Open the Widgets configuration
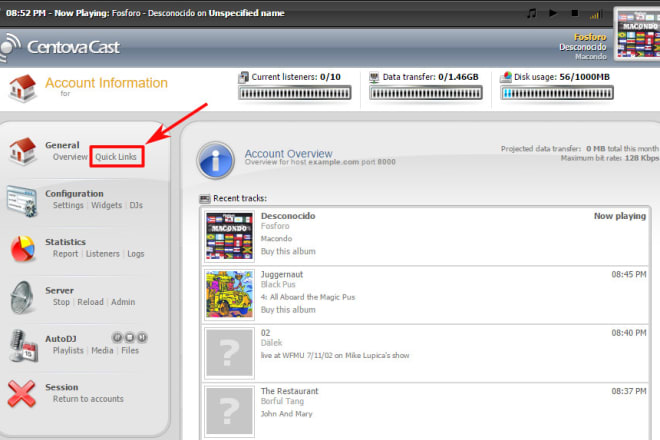Image resolution: width=660 pixels, height=440 pixels. click(106, 205)
